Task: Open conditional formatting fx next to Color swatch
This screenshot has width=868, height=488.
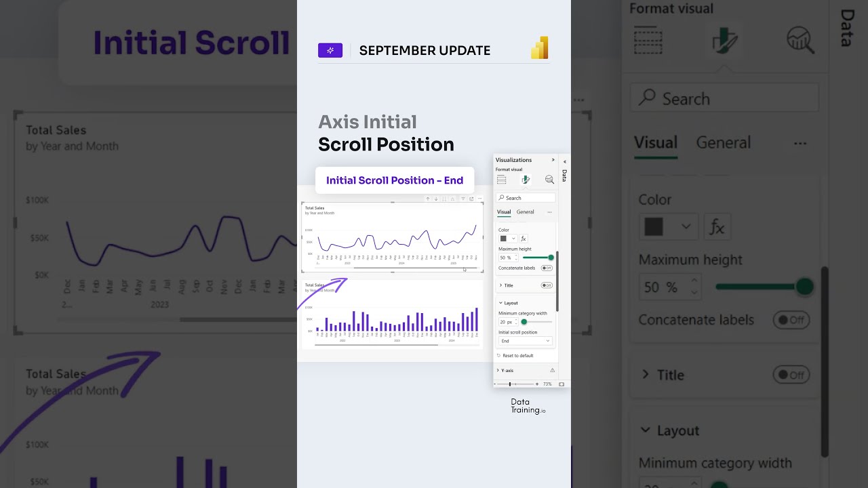Action: tap(524, 239)
